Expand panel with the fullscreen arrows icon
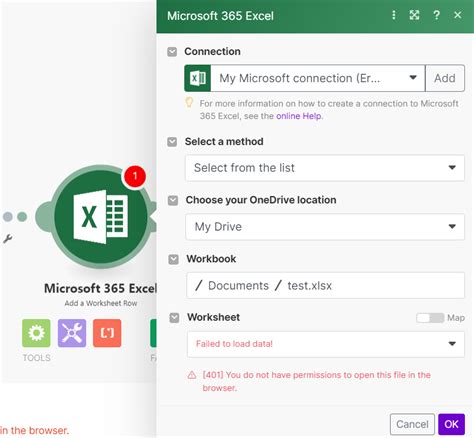This screenshot has width=474, height=438. 414,15
